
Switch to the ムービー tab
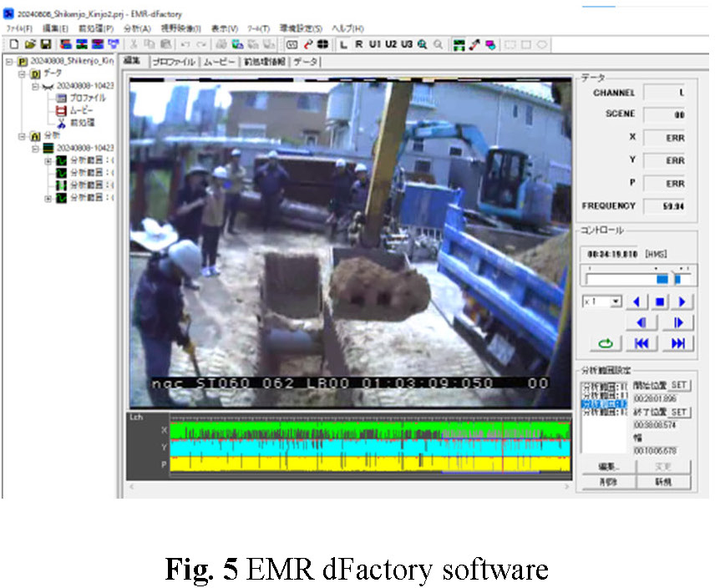pyautogui.click(x=220, y=62)
